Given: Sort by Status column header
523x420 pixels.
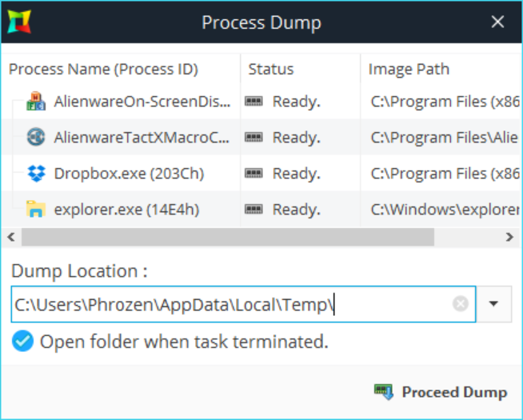Looking at the screenshot, I should coord(271,70).
